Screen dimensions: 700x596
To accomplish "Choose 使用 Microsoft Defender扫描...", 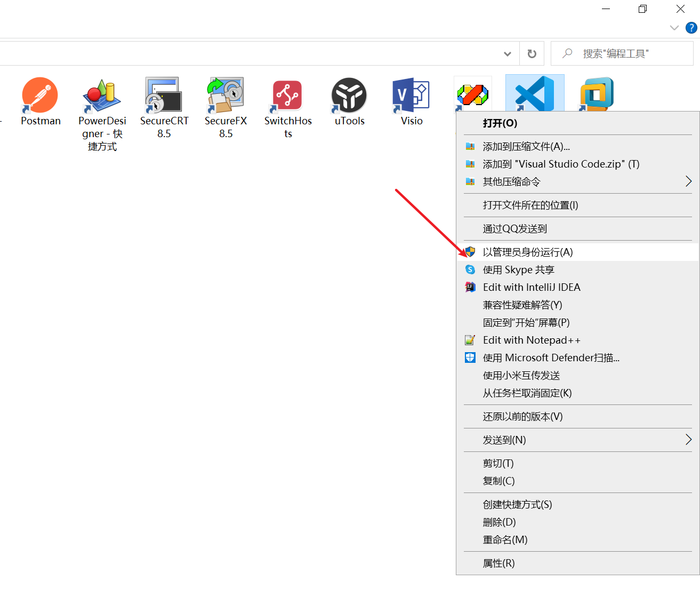I will click(578, 357).
